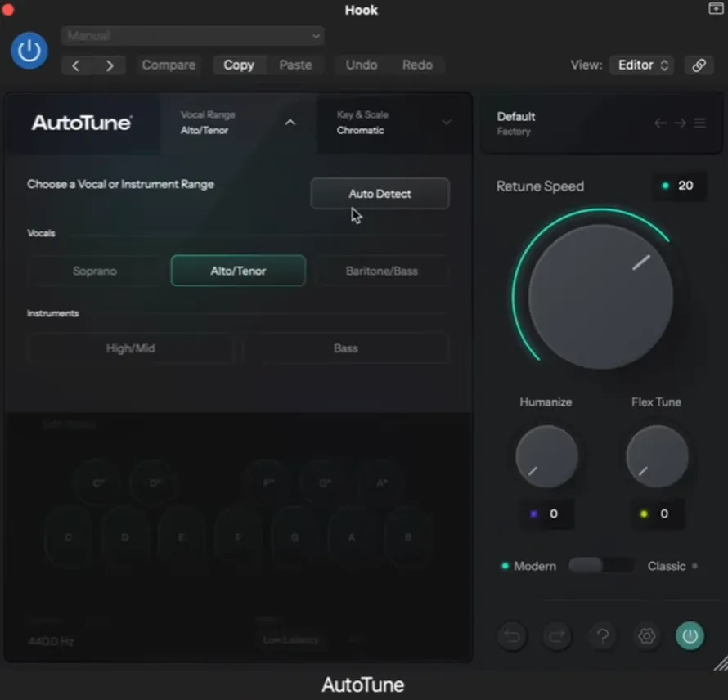Open the Manual preset dropdown
Screen dimensions: 728x700
tap(193, 36)
